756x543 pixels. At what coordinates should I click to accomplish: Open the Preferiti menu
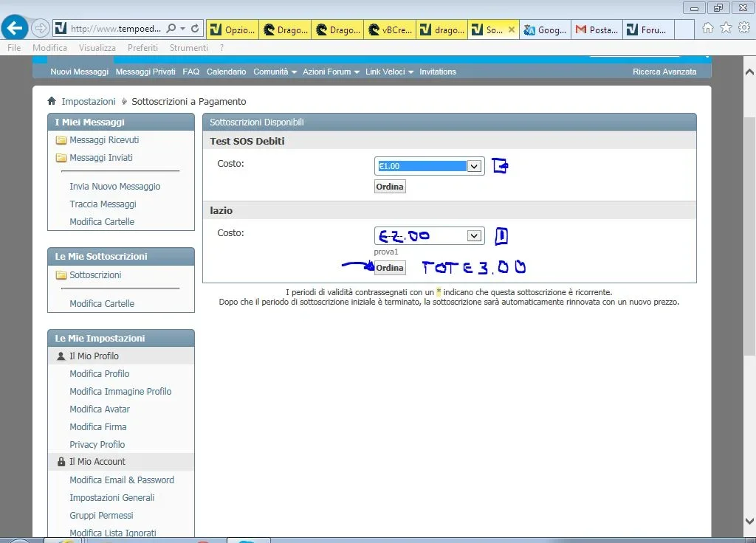coord(142,48)
